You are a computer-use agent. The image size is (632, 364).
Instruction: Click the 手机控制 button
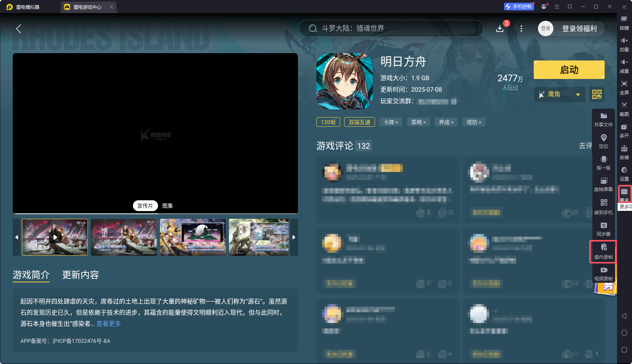[519, 7]
